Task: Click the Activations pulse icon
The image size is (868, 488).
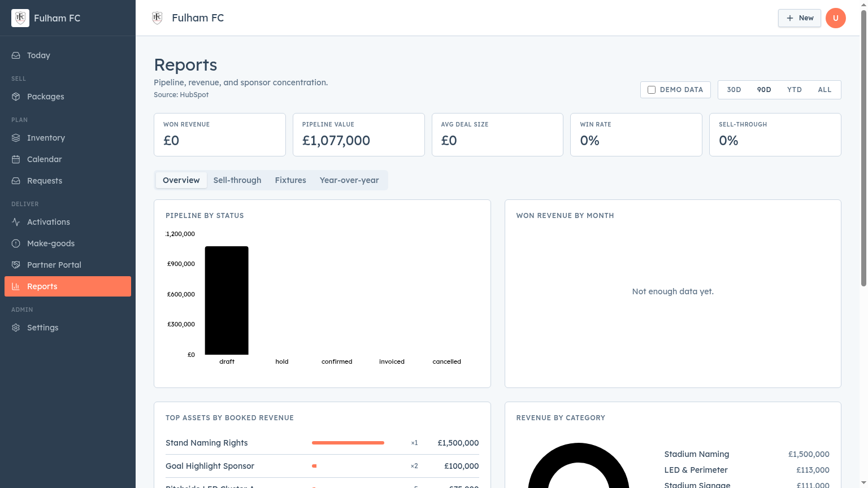Action: [16, 222]
